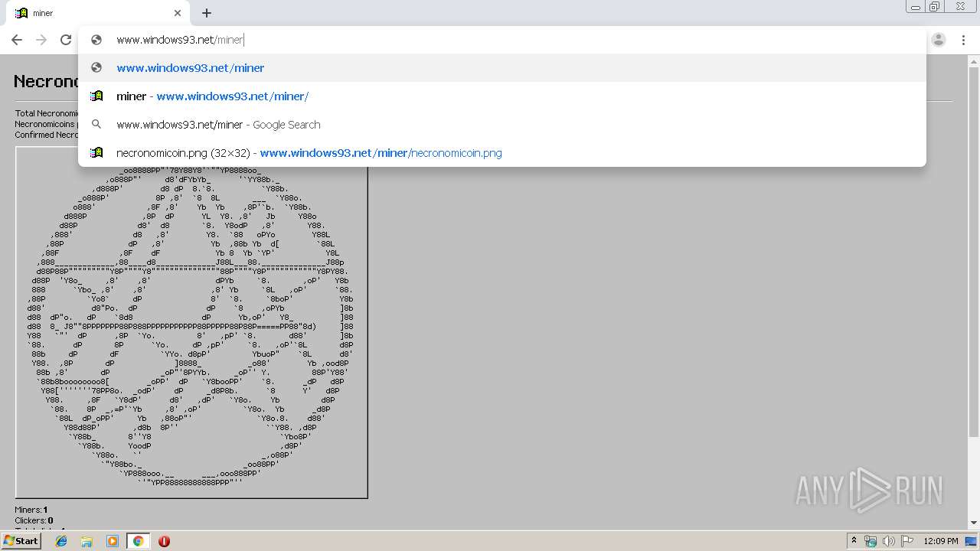Open the Chrome profile avatar menu
The width and height of the screenshot is (980, 551).
pos(939,40)
